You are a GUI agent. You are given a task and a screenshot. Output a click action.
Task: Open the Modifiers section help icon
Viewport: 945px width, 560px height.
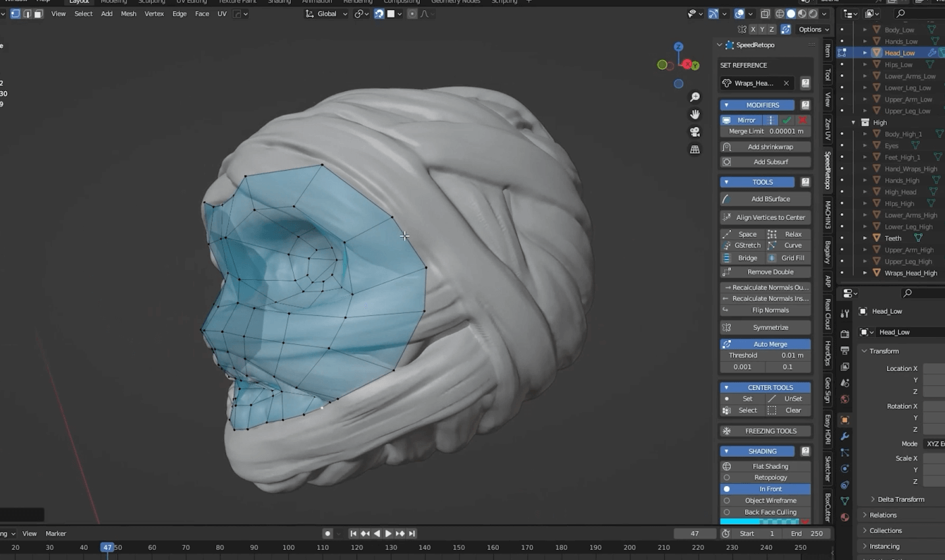[805, 105]
